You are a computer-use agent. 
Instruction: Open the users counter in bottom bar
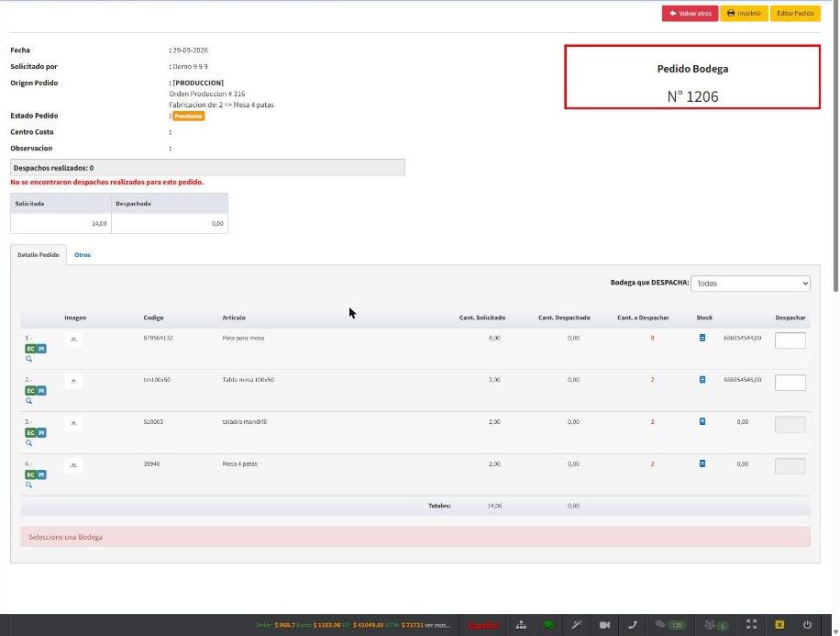tap(716, 625)
